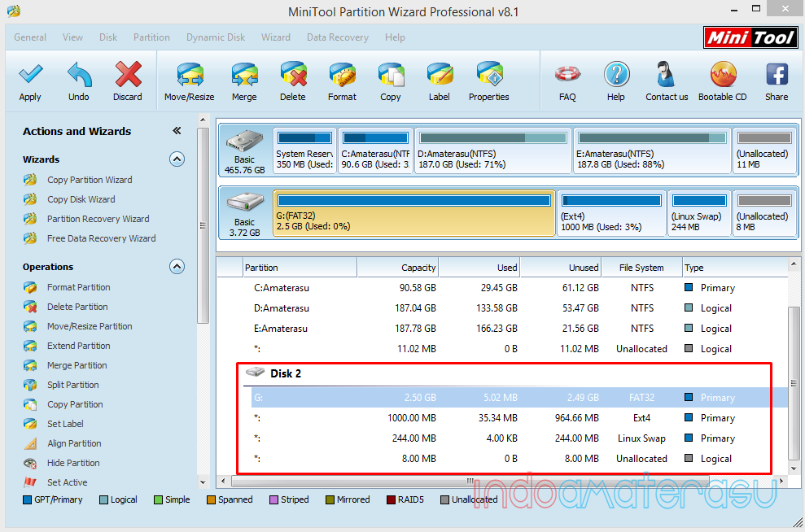Launch Copy Partition Wizard from sidebar
The image size is (805, 532).
[x=90, y=180]
